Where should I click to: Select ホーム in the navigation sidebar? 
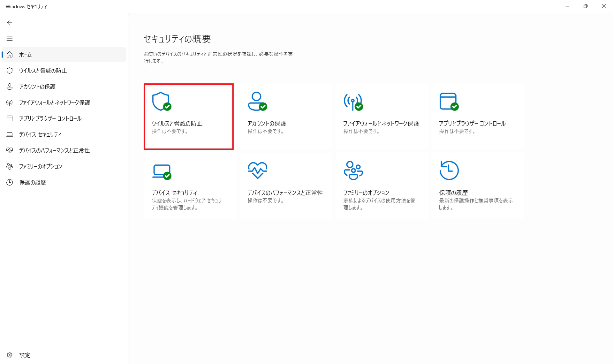click(x=64, y=55)
